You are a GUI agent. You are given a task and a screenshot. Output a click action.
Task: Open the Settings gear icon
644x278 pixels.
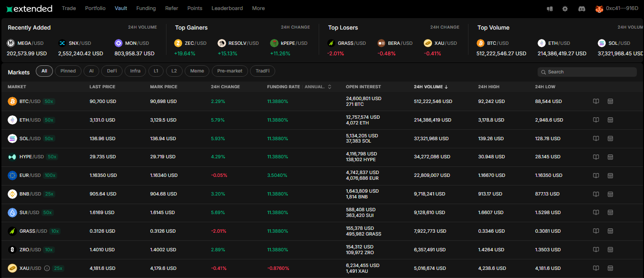coord(565,8)
